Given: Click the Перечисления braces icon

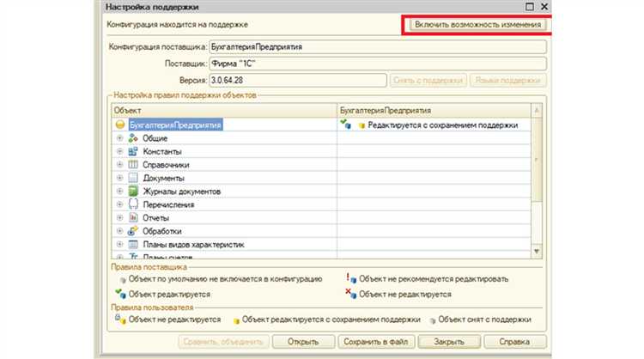Looking at the screenshot, I should coord(133,204).
